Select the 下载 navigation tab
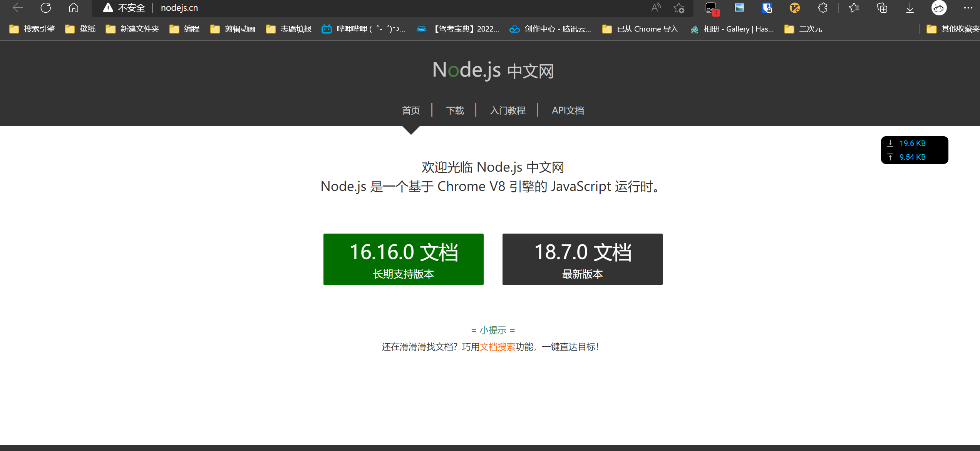980x451 pixels. pos(455,110)
